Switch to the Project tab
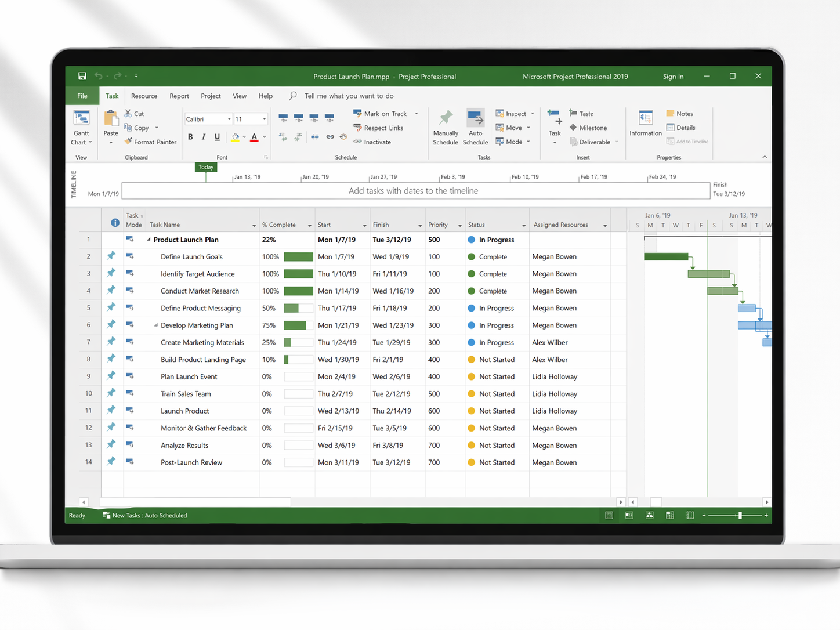This screenshot has height=630, width=840. (211, 96)
